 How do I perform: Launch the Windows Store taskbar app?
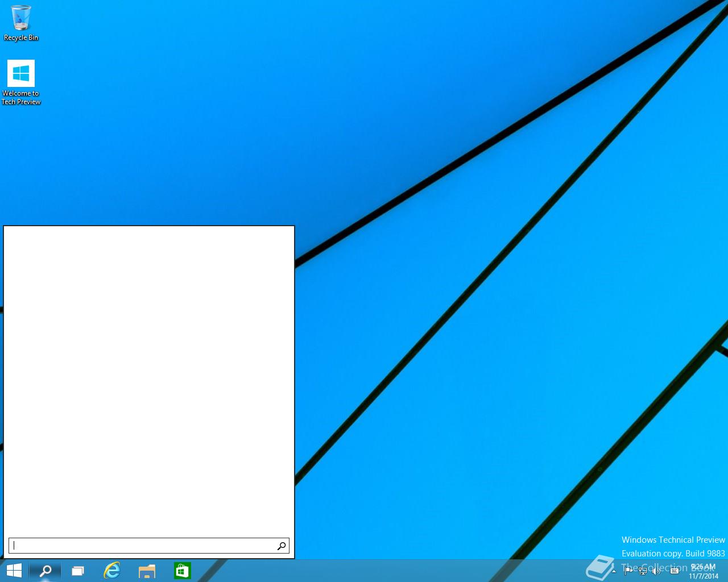[x=182, y=571]
